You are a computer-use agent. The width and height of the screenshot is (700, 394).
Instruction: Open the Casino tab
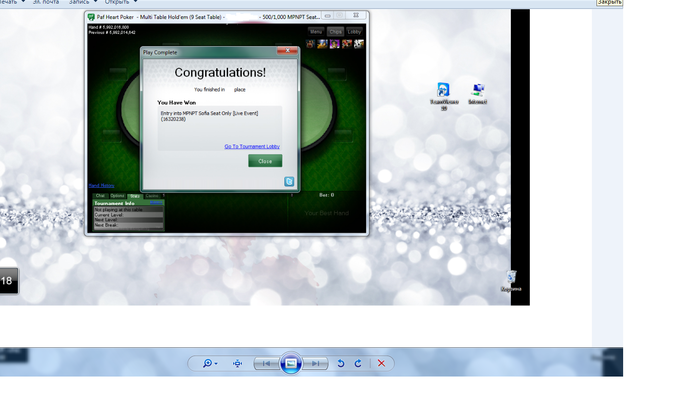coord(152,196)
